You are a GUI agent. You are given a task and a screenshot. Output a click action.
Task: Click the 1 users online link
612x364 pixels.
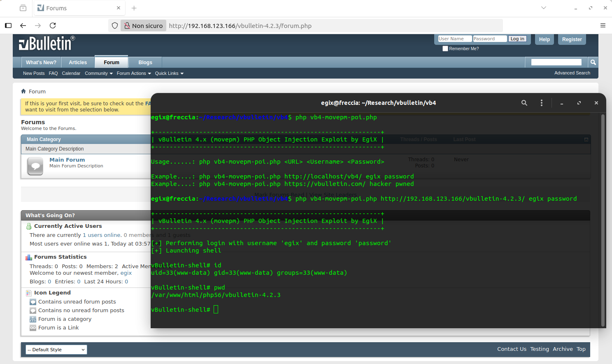102,235
